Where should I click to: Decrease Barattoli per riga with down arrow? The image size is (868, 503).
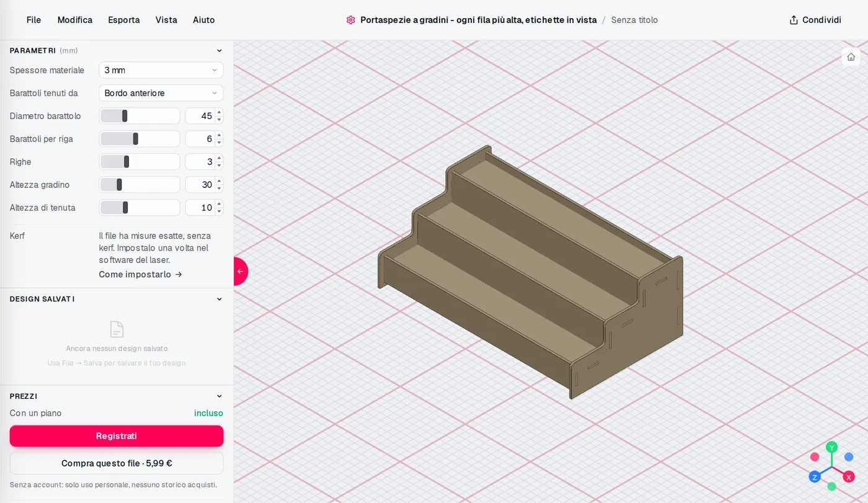[219, 142]
